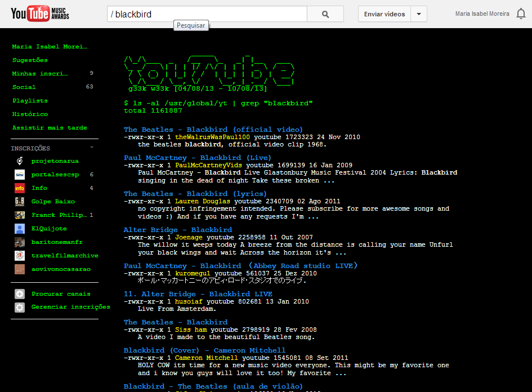Open Blackbird (Cover) - Cameron Mitchell result
This screenshot has height=392, width=532.
(204, 350)
